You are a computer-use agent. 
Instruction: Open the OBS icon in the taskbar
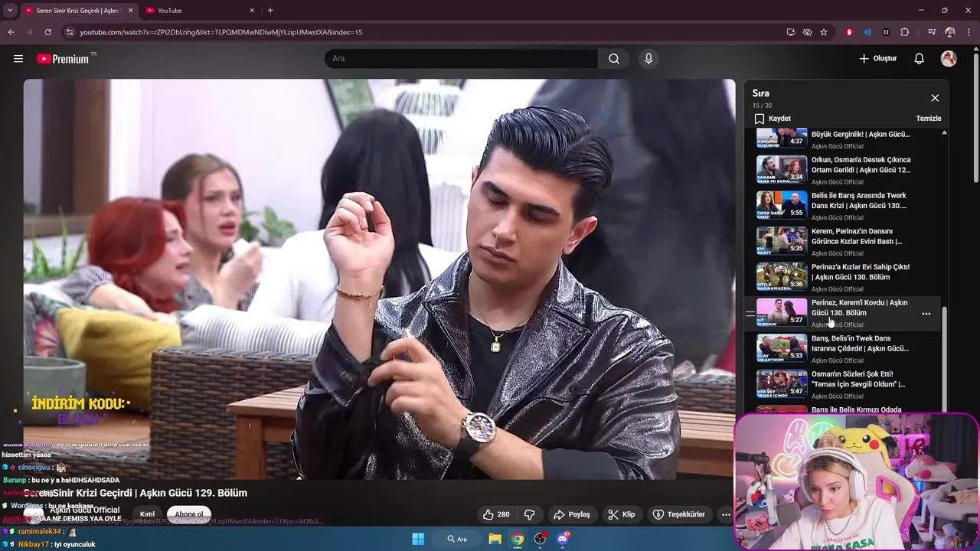pyautogui.click(x=541, y=539)
